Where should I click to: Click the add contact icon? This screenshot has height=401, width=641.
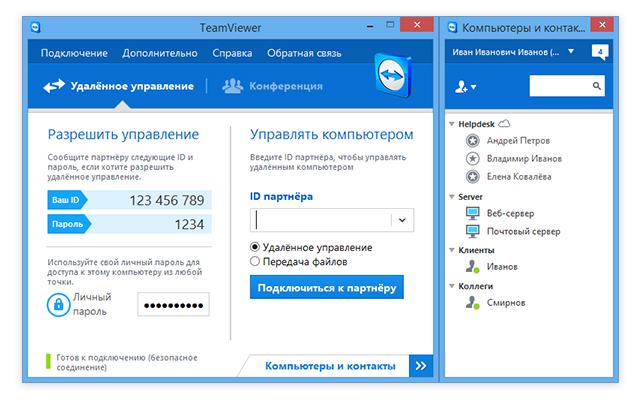[461, 87]
